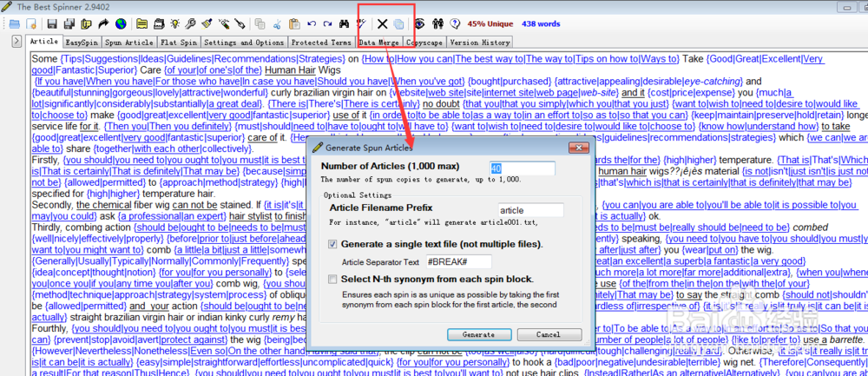Image resolution: width=868 pixels, height=376 pixels.
Task: Click the grayed copy icon
Action: tap(260, 23)
